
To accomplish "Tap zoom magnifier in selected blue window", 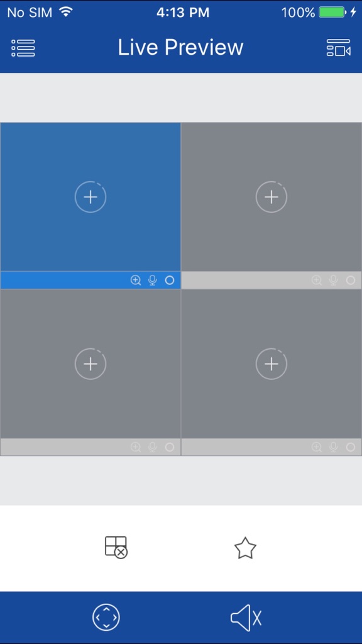I will tap(136, 280).
